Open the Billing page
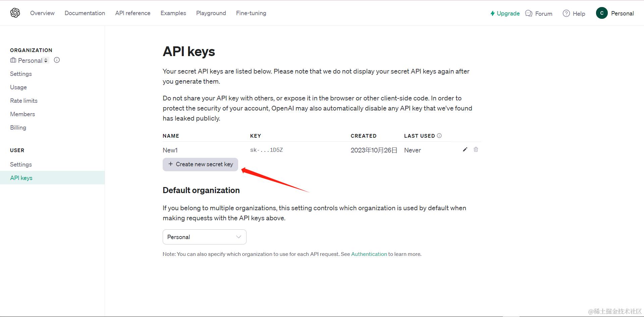 click(18, 128)
